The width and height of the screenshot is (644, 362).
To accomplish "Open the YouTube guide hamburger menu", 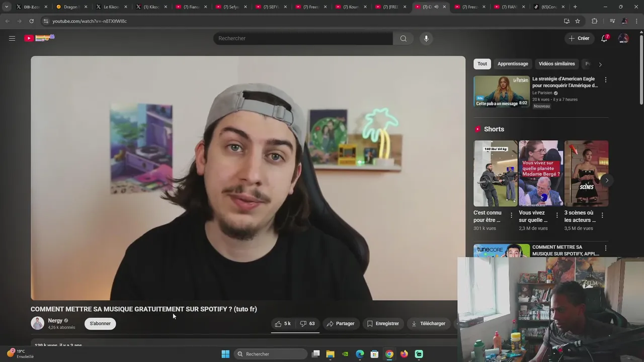I will (12, 38).
